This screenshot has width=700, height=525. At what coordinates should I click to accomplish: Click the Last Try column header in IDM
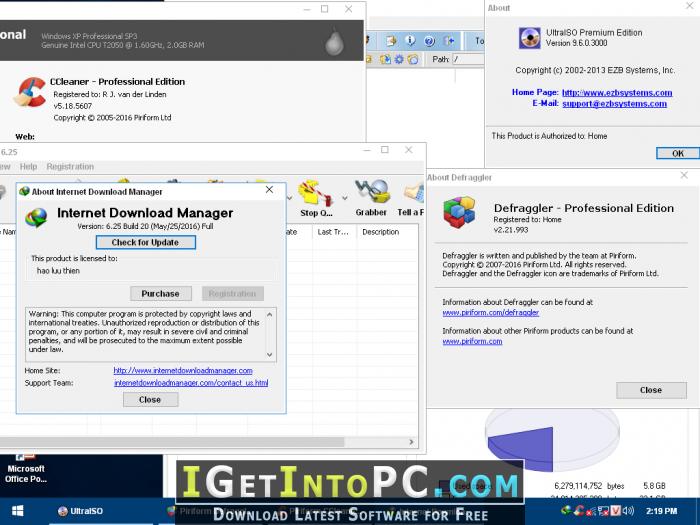pos(333,232)
